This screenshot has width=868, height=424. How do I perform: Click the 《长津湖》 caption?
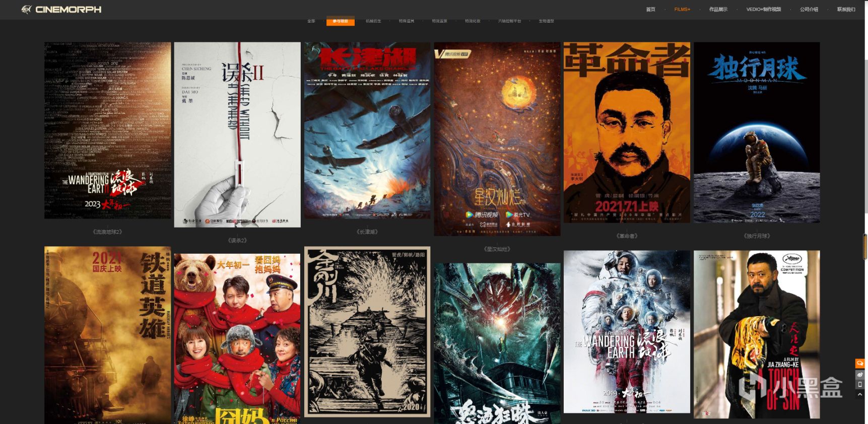click(x=367, y=232)
